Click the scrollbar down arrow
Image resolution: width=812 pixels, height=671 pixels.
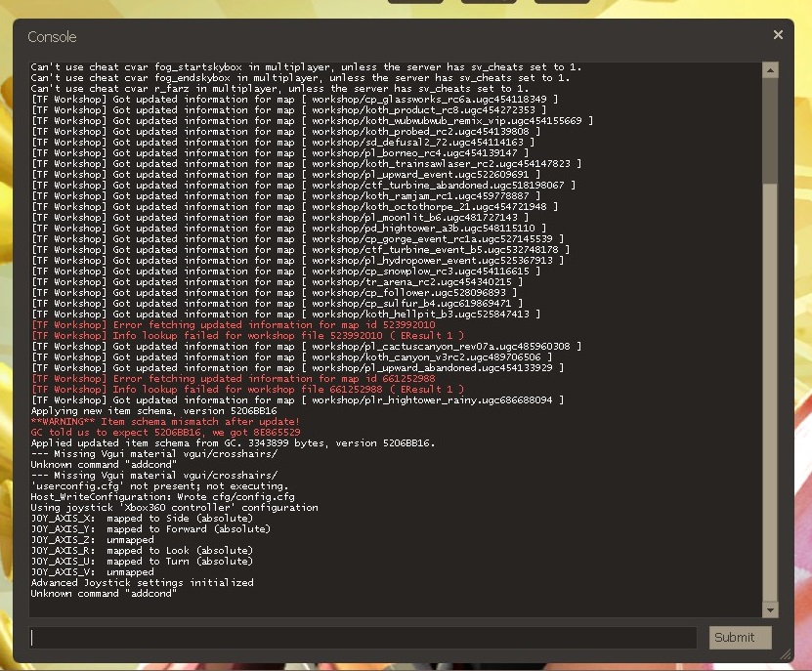click(770, 609)
